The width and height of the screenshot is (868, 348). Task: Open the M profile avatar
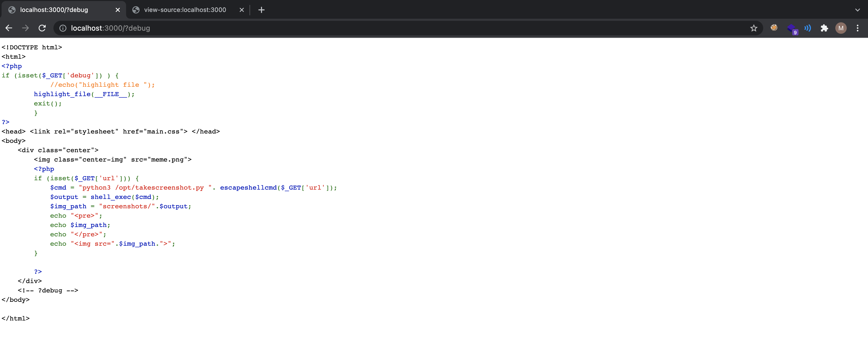[841, 28]
